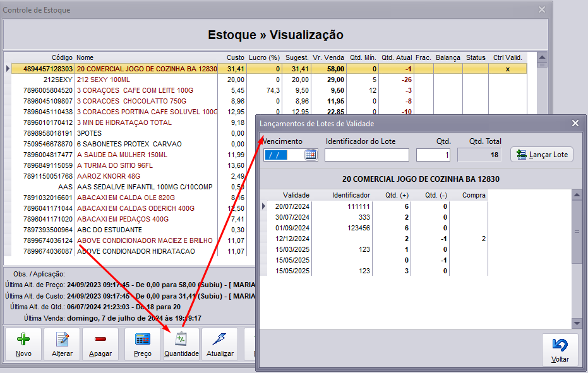The width and height of the screenshot is (588, 373).
Task: Click the Novo green plus icon
Action: click(23, 340)
